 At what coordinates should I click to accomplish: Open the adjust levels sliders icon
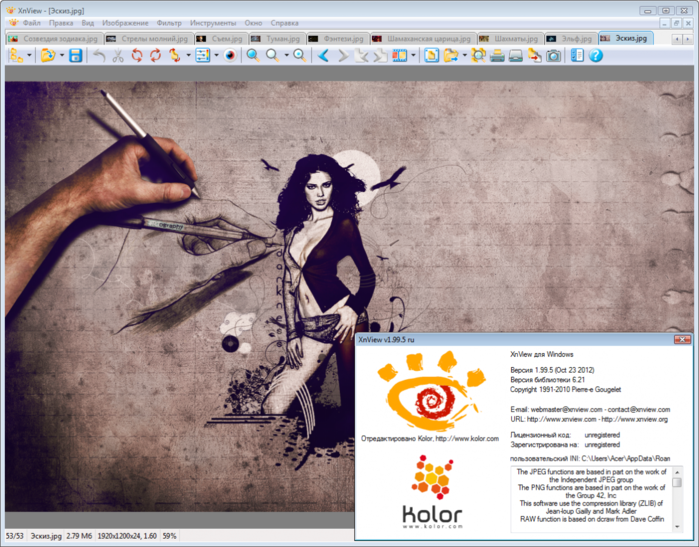pyautogui.click(x=203, y=56)
